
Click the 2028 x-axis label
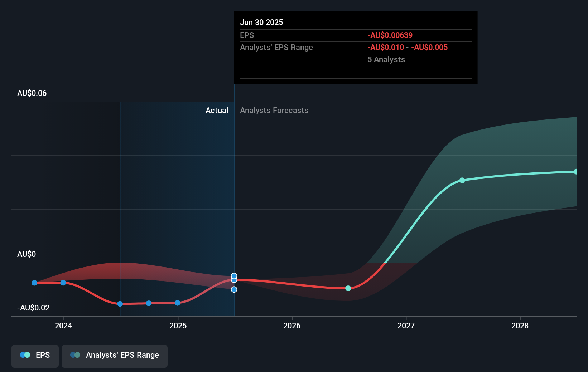(520, 325)
